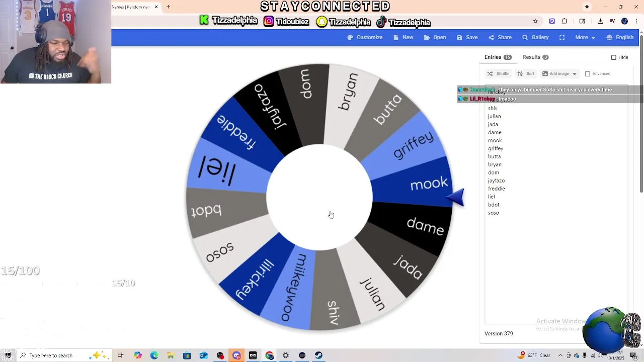Open Microsoft Edge from the taskbar

click(154, 355)
